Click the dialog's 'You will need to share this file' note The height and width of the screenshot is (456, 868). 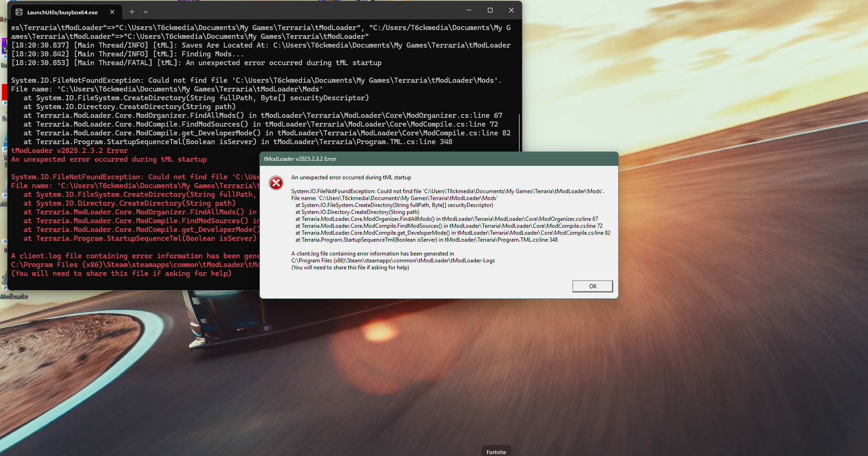tap(350, 268)
